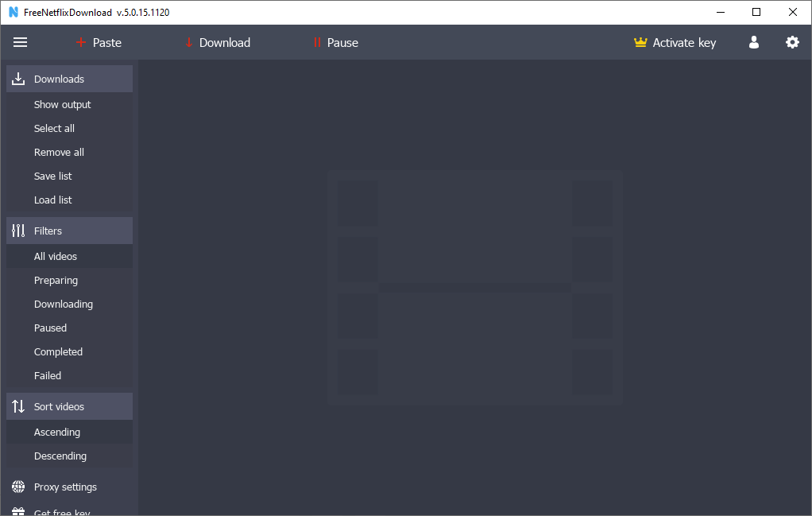Filter by Completed status
This screenshot has height=516, width=812.
point(69,351)
